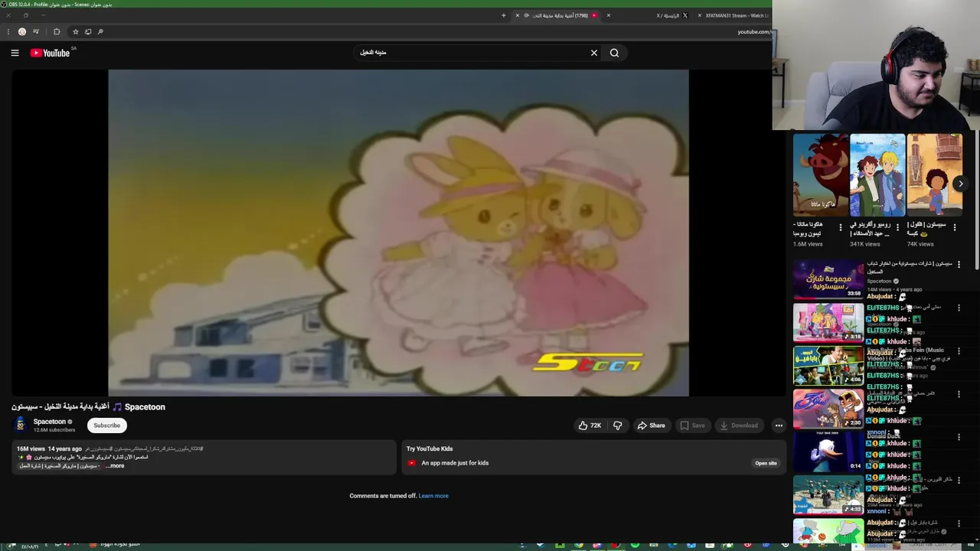Screen dimensions: 980x551
Task: Open the browser profile avatar
Action: 22,31
